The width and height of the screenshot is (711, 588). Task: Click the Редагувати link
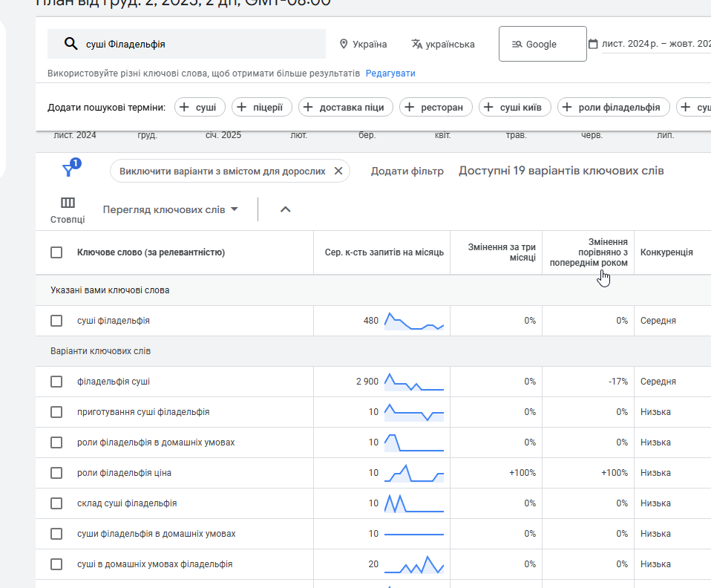coord(390,73)
